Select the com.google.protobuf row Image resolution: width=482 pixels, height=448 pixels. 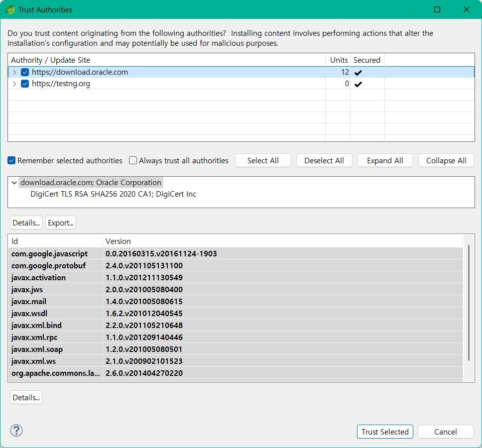236,266
